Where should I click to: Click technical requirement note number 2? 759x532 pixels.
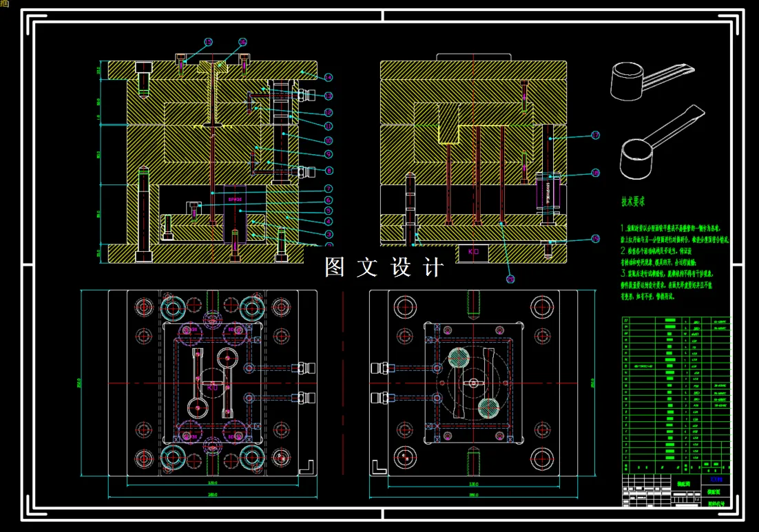(658, 257)
